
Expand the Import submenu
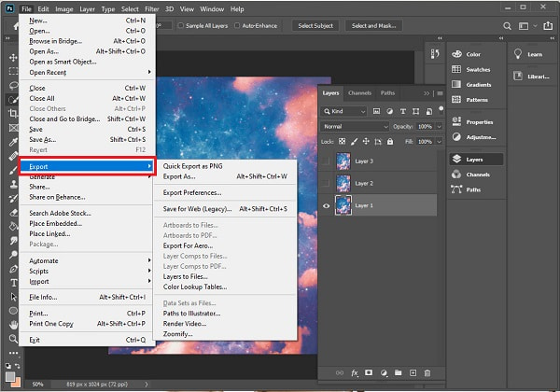pos(87,281)
